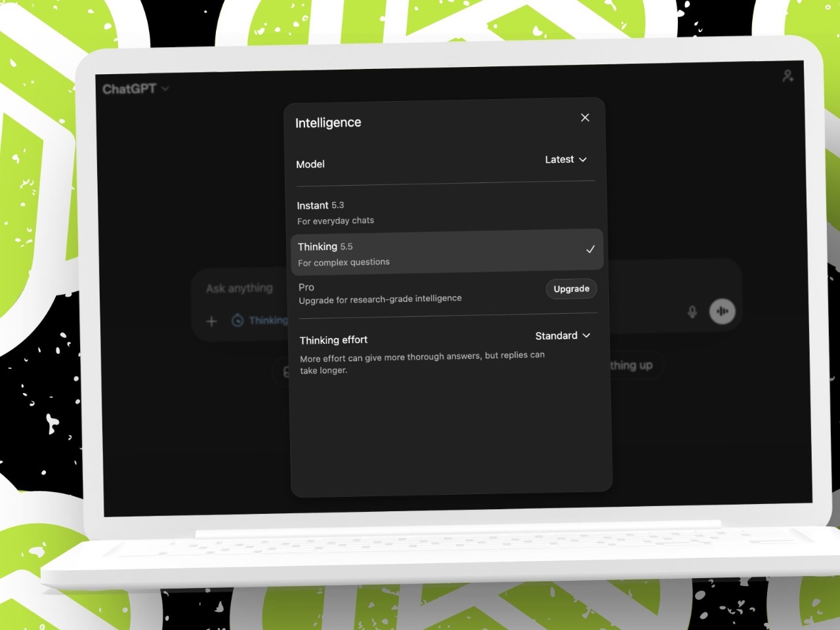Select the Thinking 5.5 model
Screen dimensions: 840x630
(x=446, y=253)
